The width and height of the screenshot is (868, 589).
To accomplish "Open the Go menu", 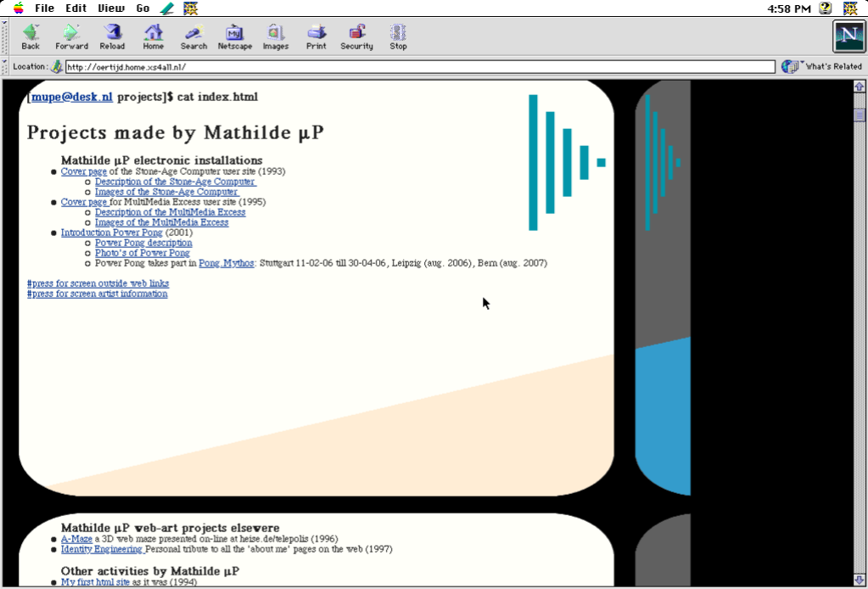I will pos(143,8).
